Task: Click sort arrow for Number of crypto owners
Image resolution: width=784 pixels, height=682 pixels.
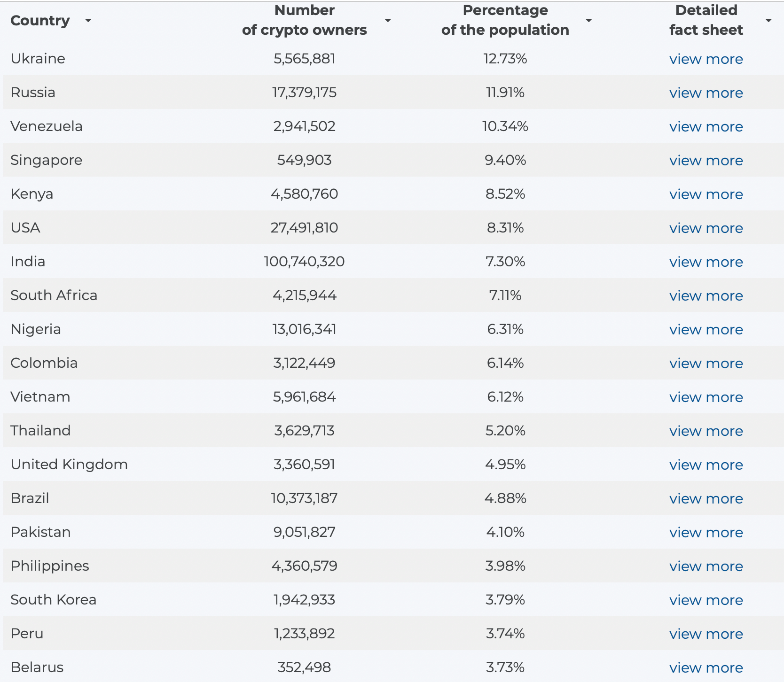Action: pos(388,21)
